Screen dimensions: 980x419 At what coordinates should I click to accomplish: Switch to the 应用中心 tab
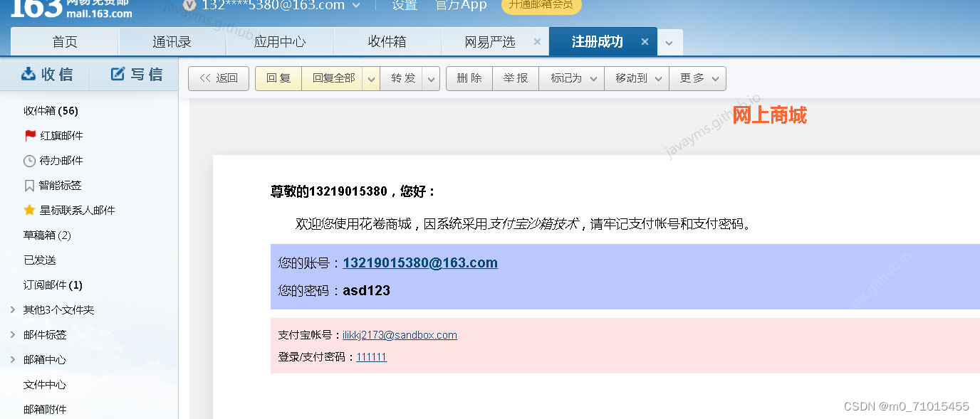point(280,42)
